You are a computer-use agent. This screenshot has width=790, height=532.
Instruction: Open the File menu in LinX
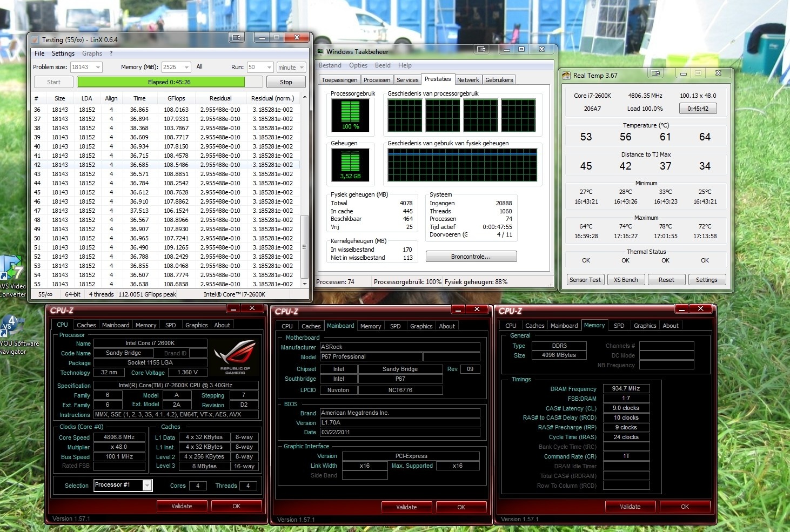click(39, 53)
